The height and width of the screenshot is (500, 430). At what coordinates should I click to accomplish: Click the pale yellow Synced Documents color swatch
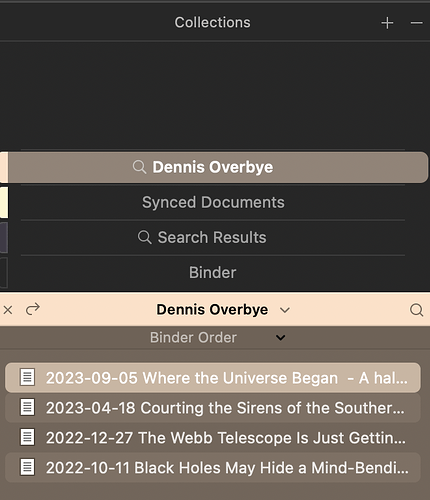click(x=4, y=202)
